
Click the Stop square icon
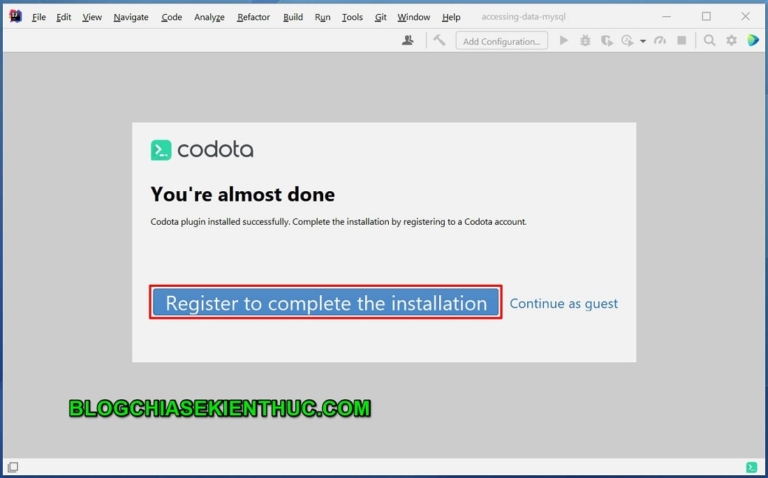[x=682, y=41]
